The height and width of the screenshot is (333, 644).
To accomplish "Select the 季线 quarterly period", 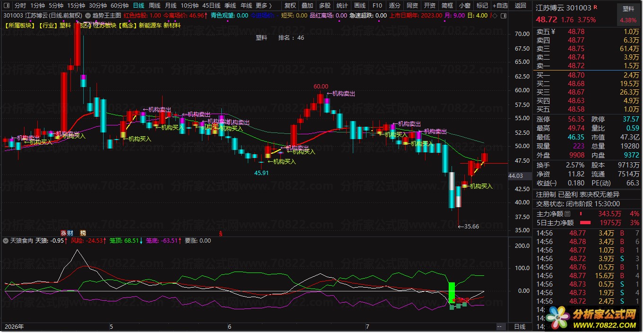I will pos(230,6).
